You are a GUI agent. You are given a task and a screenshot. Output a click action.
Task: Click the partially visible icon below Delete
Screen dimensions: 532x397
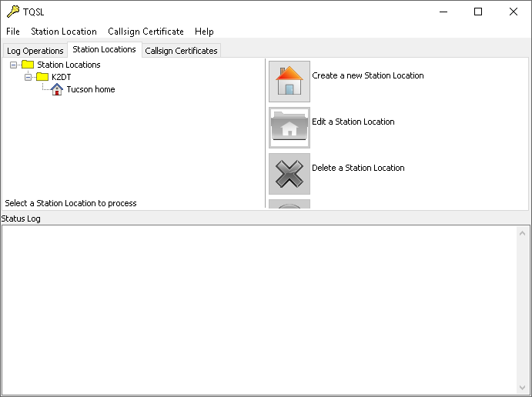pyautogui.click(x=289, y=204)
